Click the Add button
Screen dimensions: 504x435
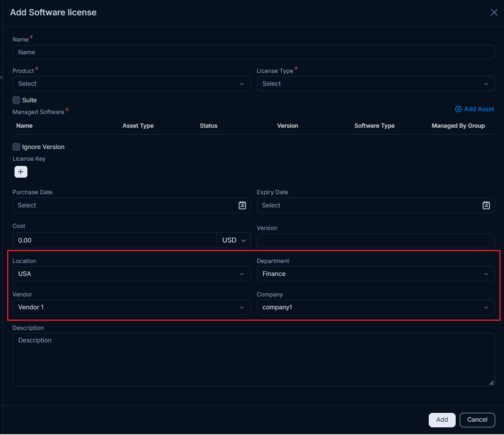tap(442, 420)
